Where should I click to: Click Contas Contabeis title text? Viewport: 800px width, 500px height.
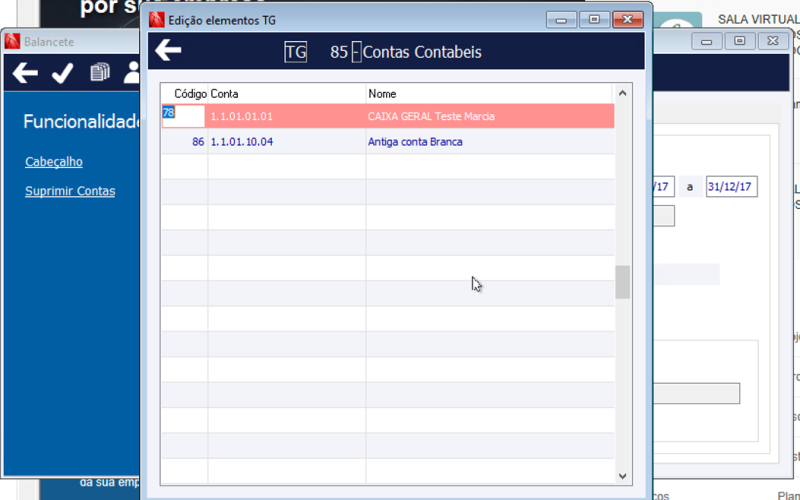pos(422,52)
